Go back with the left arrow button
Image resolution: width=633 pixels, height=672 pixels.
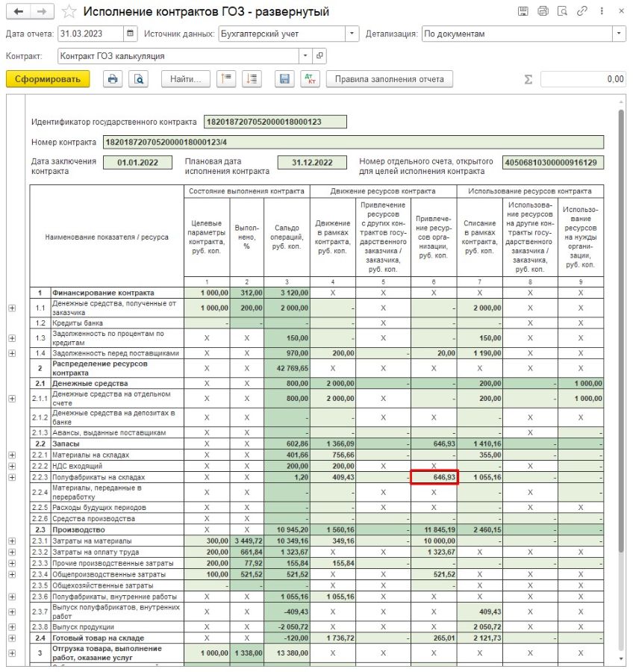(18, 11)
